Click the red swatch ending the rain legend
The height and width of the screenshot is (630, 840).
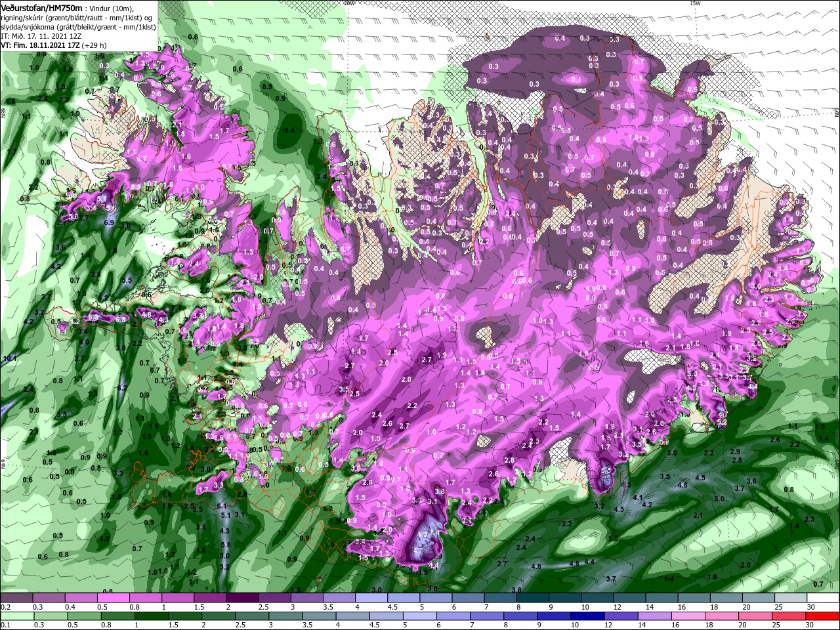point(823,616)
